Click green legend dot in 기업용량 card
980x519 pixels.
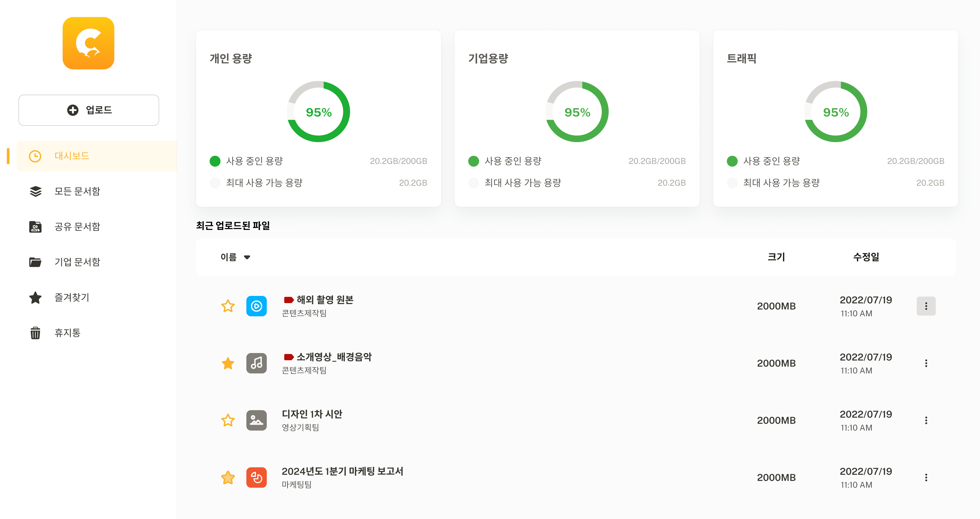click(474, 161)
